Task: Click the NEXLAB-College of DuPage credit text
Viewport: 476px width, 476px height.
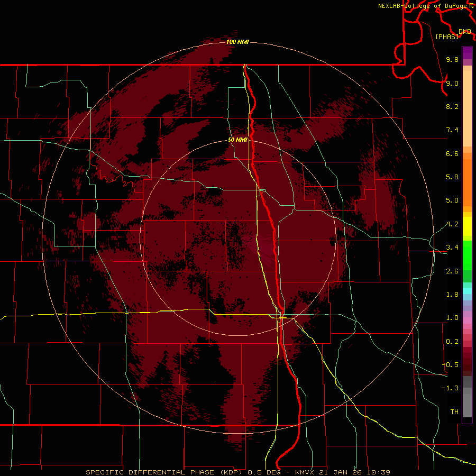Action: click(423, 6)
